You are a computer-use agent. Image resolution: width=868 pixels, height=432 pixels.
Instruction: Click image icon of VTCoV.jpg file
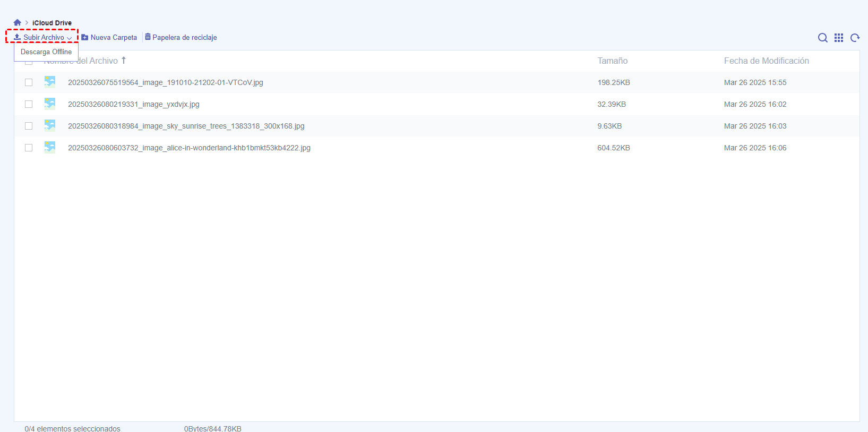(x=50, y=82)
